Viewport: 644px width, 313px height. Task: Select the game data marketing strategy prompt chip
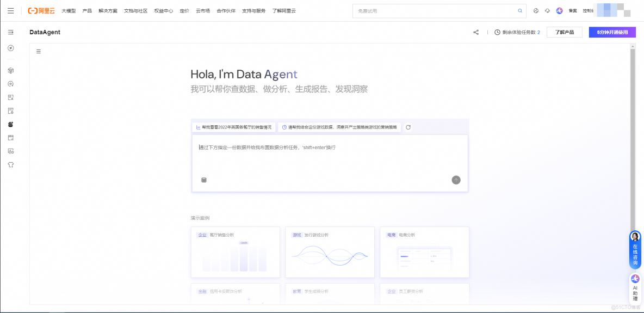pyautogui.click(x=339, y=127)
